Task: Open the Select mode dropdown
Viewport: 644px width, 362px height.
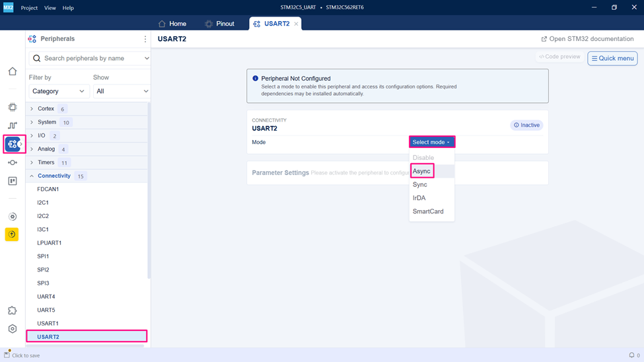Action: click(432, 142)
